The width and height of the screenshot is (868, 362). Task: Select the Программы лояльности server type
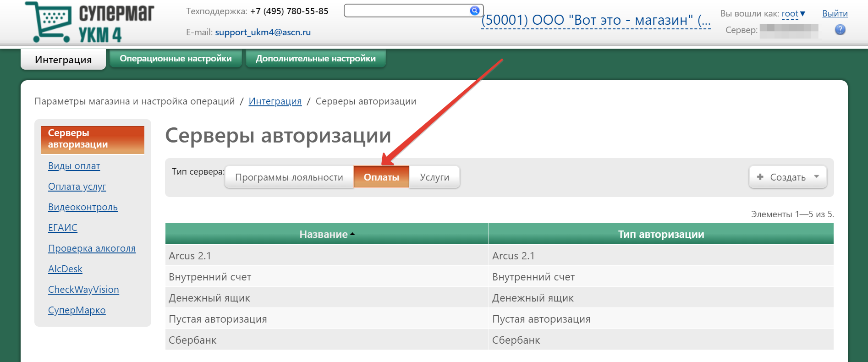[289, 177]
